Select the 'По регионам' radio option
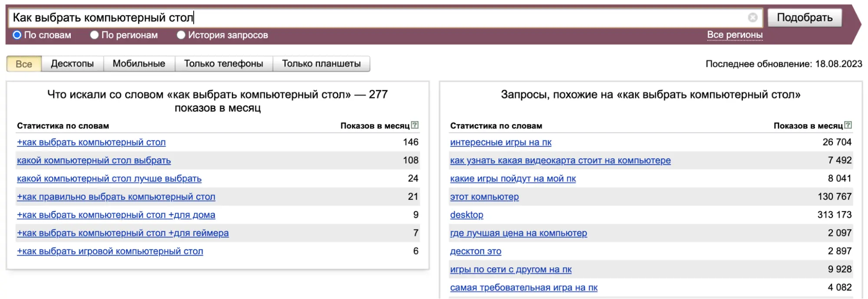The image size is (868, 299). click(x=94, y=35)
